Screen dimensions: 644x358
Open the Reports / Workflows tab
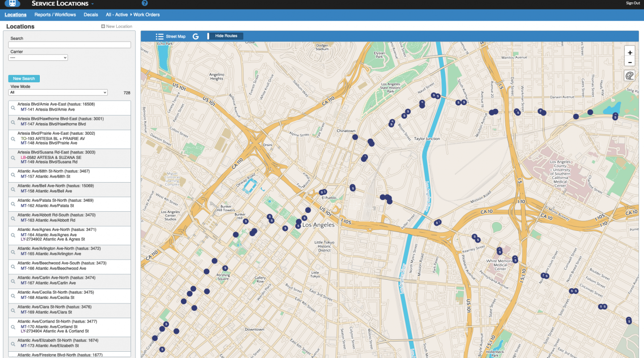[x=55, y=15]
